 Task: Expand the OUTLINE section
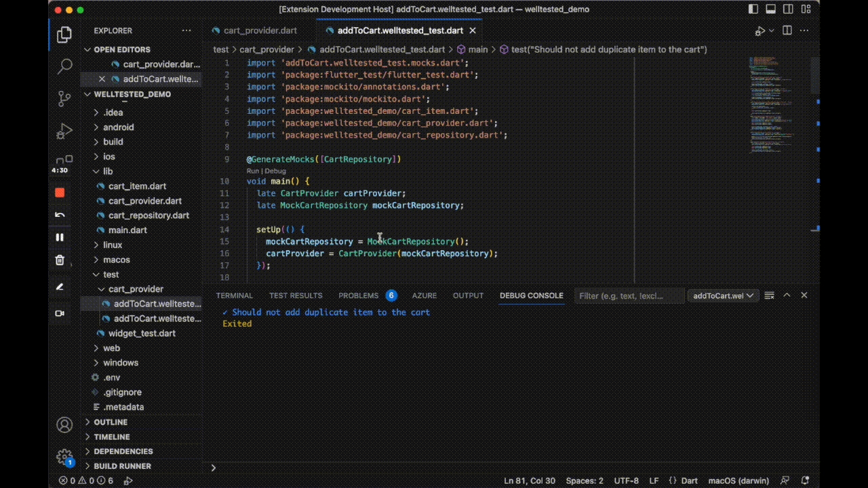pos(111,422)
